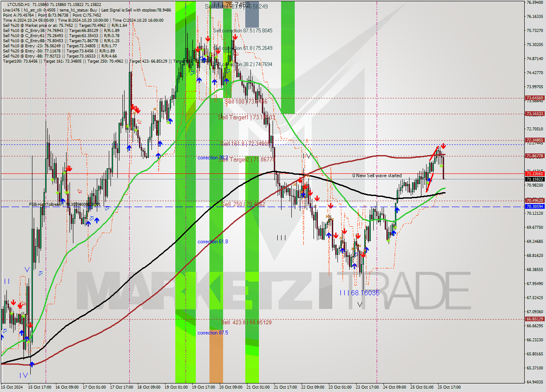
Task: Click the blue 'correction 87.5' label
Action: (212, 333)
